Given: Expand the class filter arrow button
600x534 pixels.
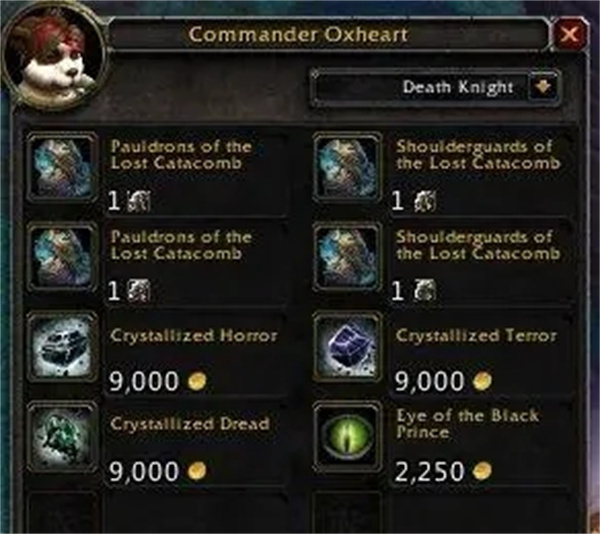Looking at the screenshot, I should point(543,87).
